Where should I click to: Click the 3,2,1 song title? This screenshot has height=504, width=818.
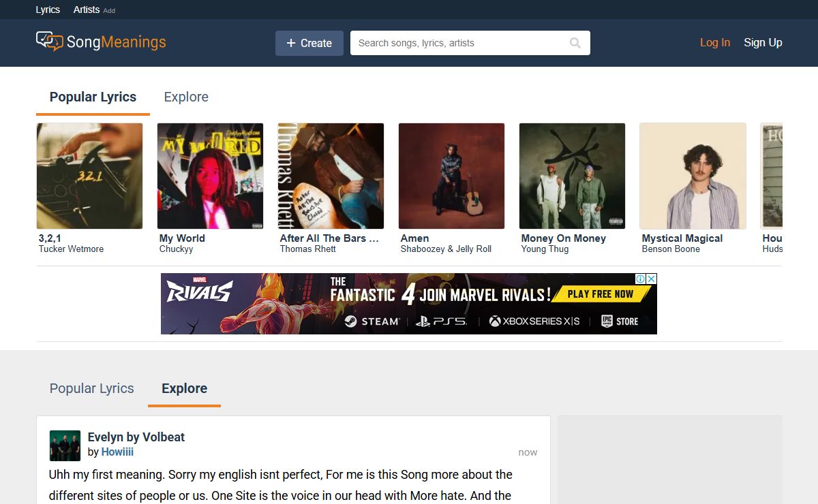(x=50, y=238)
